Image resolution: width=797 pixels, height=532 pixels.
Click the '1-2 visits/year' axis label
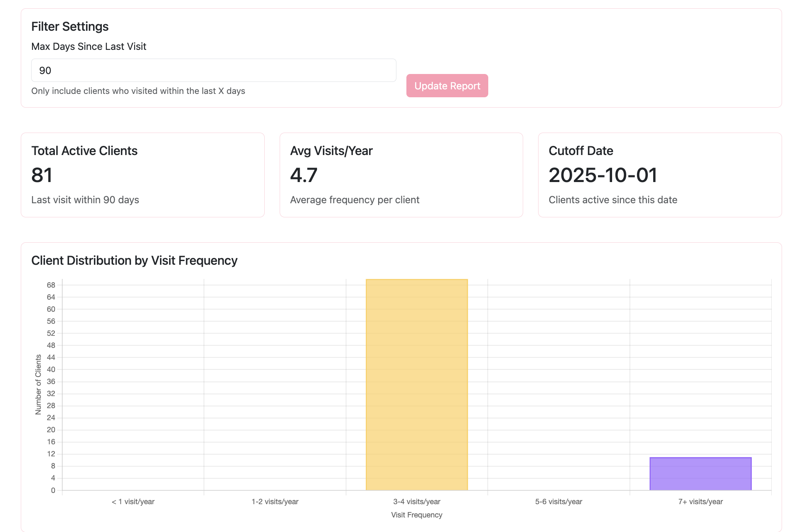(275, 502)
